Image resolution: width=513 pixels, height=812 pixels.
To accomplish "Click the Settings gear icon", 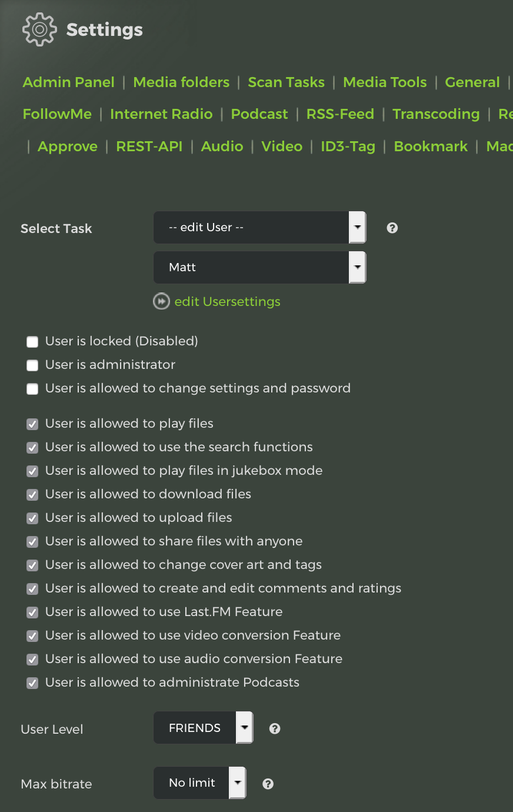I will tap(39, 29).
